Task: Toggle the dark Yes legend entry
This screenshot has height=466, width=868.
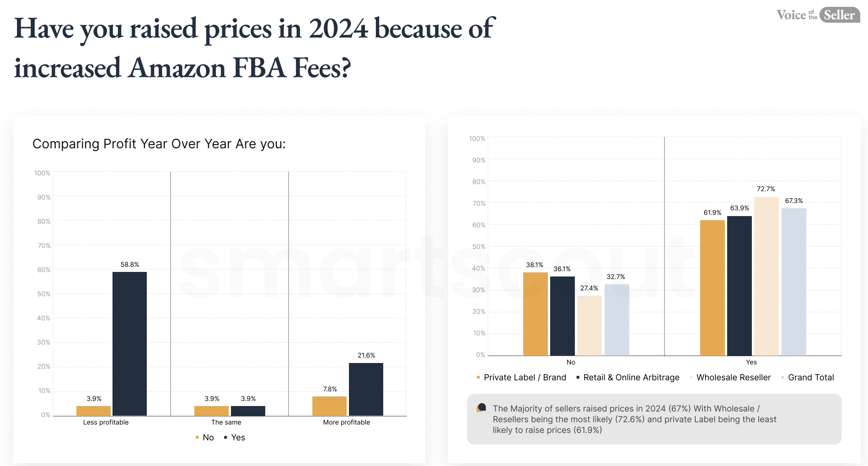Action: (x=235, y=438)
